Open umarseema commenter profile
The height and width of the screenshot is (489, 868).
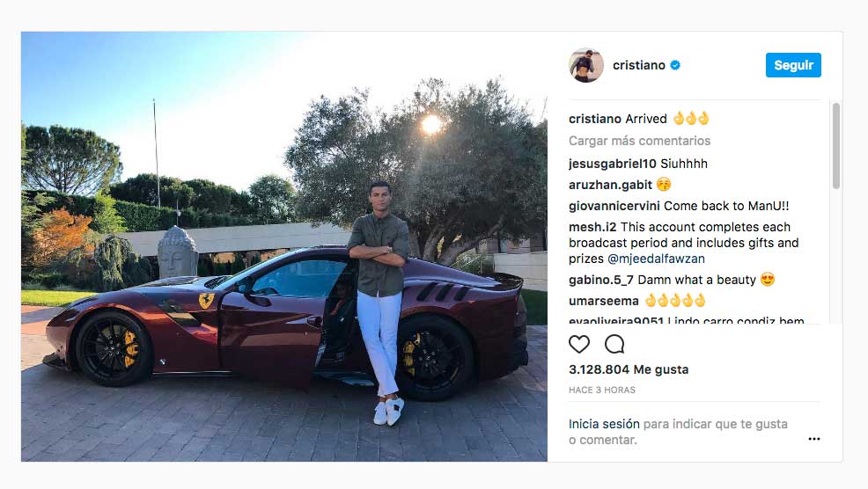[603, 301]
